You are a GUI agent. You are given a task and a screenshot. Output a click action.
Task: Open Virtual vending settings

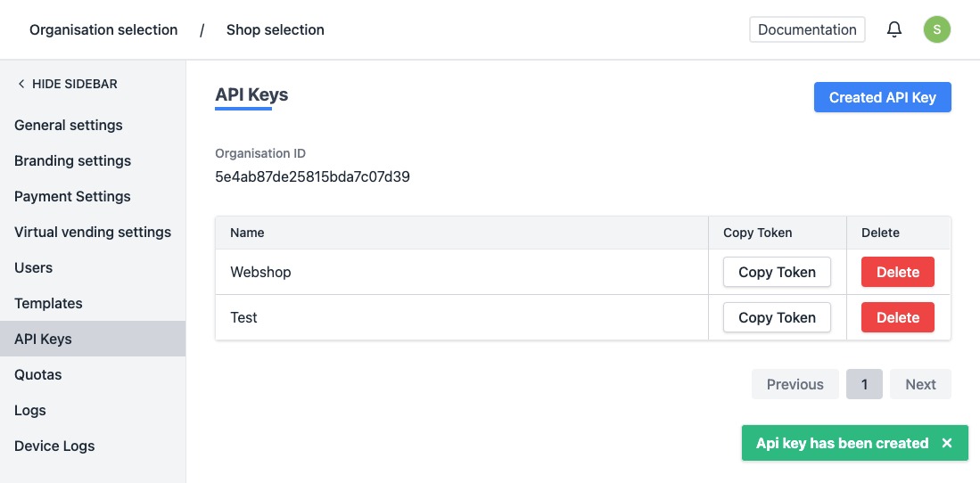[93, 232]
